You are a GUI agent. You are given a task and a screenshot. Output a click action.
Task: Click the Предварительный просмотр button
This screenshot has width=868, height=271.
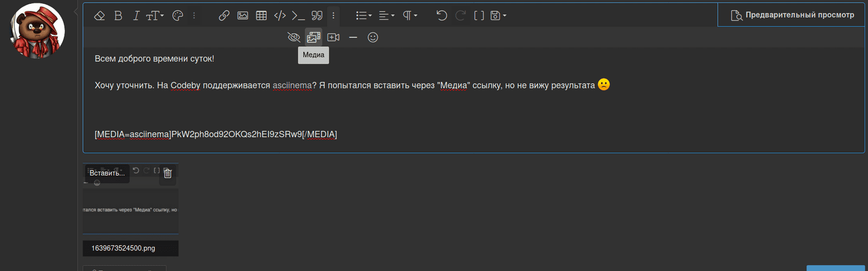click(792, 15)
